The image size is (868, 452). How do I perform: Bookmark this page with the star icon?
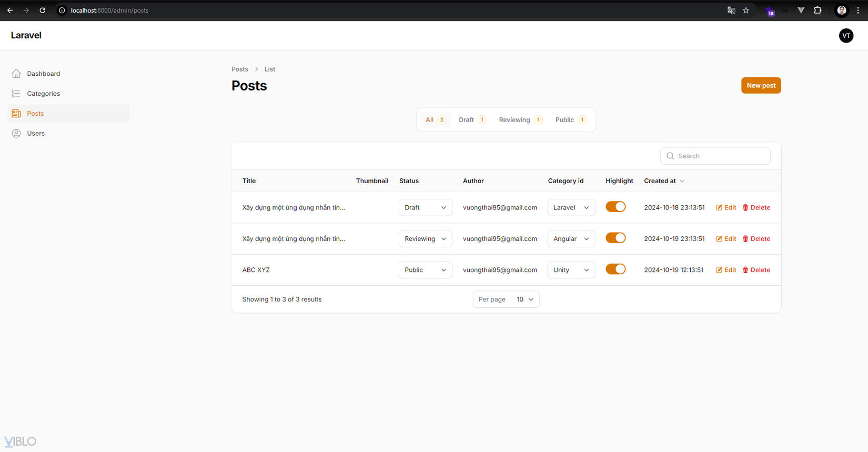746,11
